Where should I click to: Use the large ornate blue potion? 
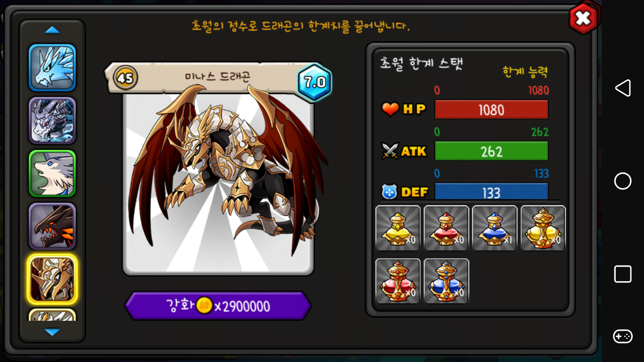[x=446, y=281]
